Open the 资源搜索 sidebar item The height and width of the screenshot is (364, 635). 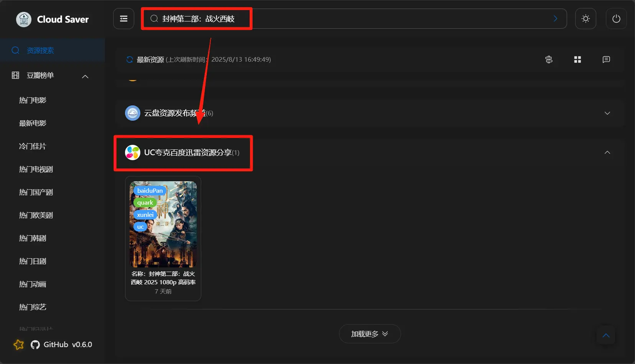click(x=40, y=51)
